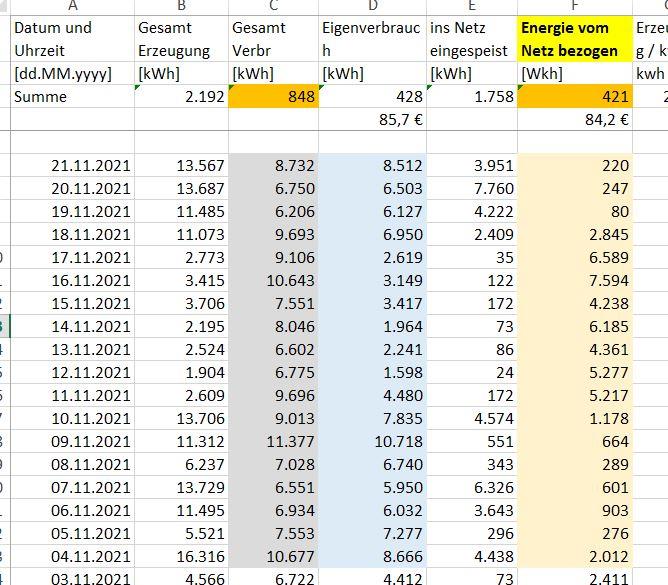Select the date cell 04.11.2021

click(x=72, y=556)
